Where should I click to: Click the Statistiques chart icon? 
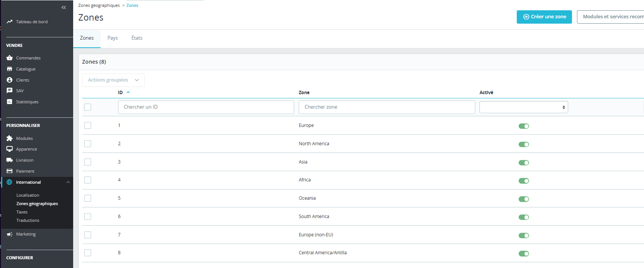click(10, 102)
